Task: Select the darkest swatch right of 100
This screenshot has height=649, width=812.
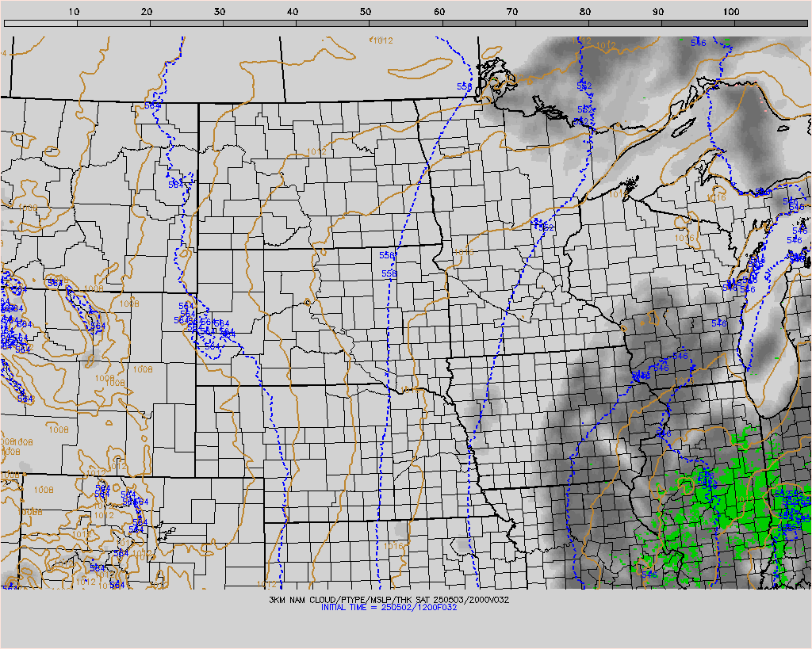Action: pos(771,23)
